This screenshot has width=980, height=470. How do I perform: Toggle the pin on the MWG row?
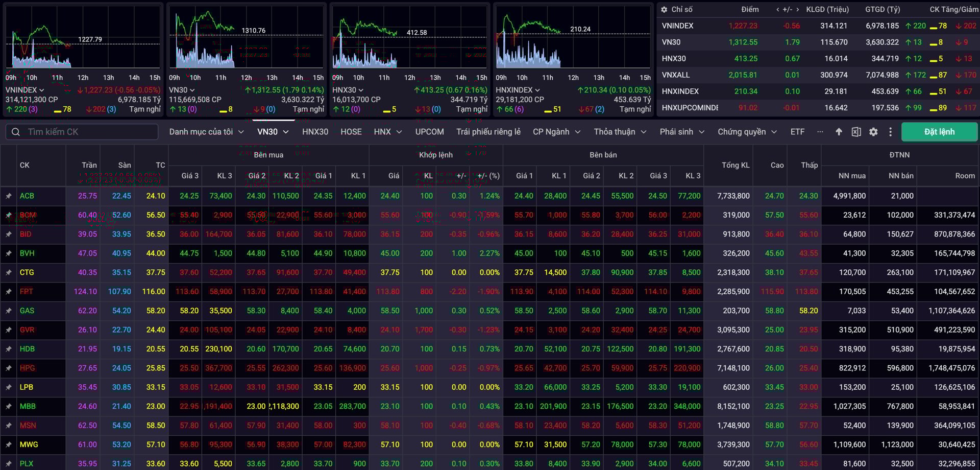click(9, 445)
